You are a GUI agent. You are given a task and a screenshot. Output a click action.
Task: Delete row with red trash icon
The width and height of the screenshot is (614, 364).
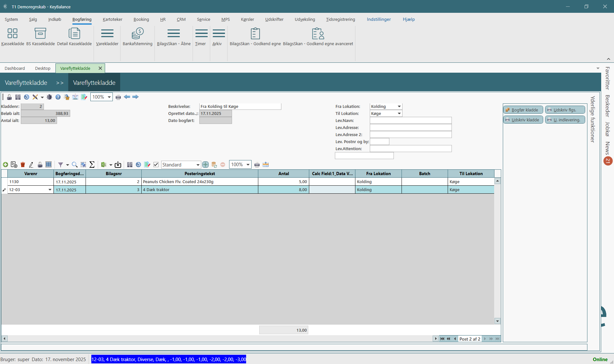[x=23, y=165]
